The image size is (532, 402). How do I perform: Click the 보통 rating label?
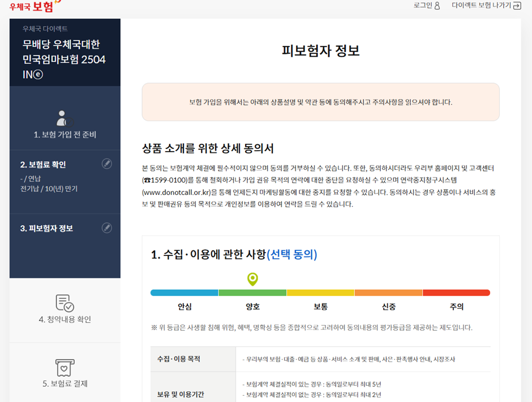321,306
